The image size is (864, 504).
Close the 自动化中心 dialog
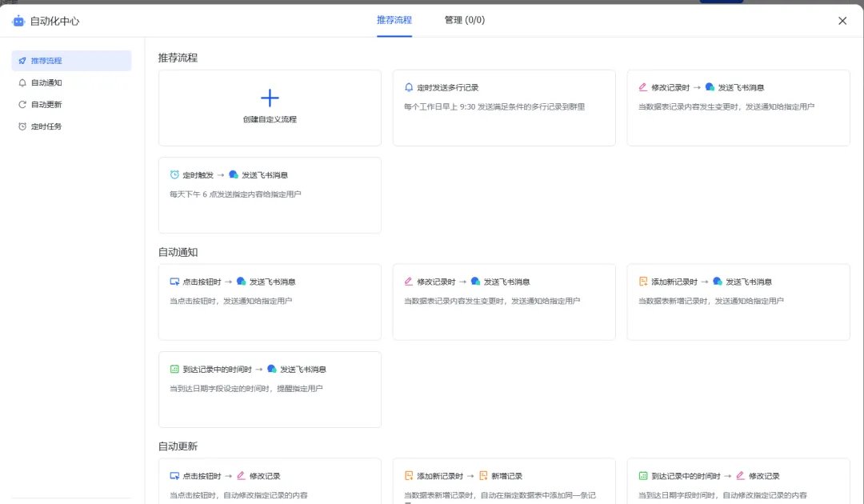point(842,21)
